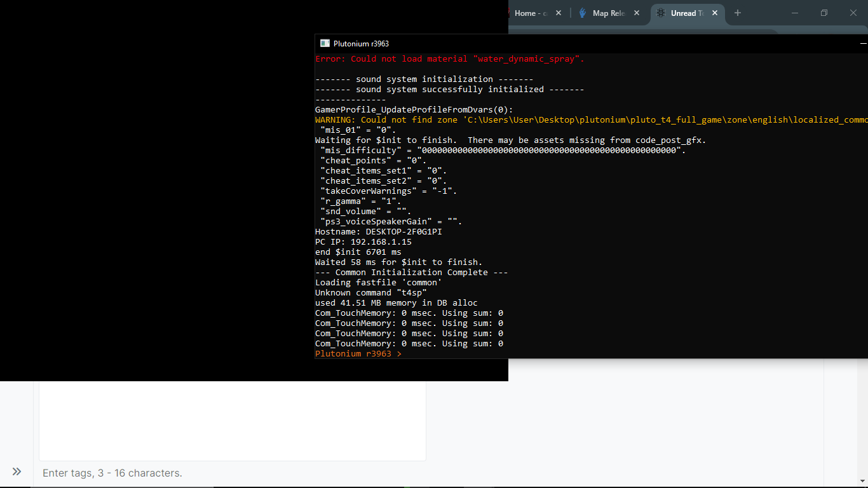The image size is (868, 488).
Task: Open a new browser tab with plus
Action: tap(737, 13)
